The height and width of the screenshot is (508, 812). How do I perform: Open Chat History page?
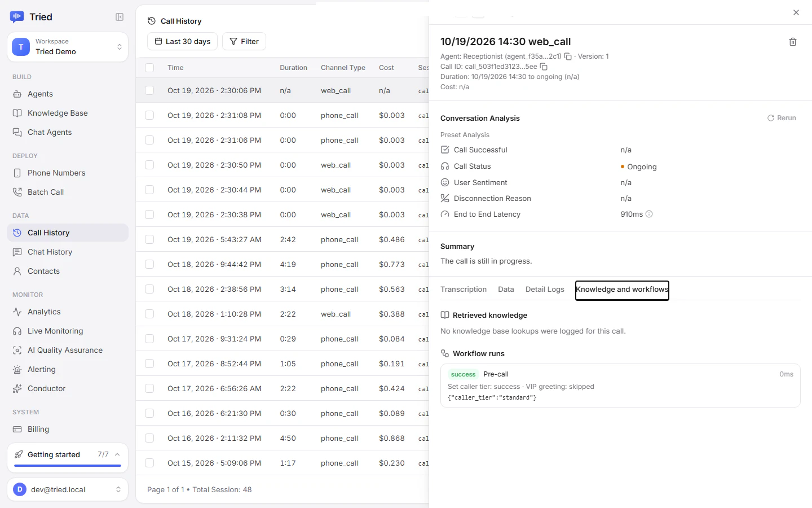68,252
